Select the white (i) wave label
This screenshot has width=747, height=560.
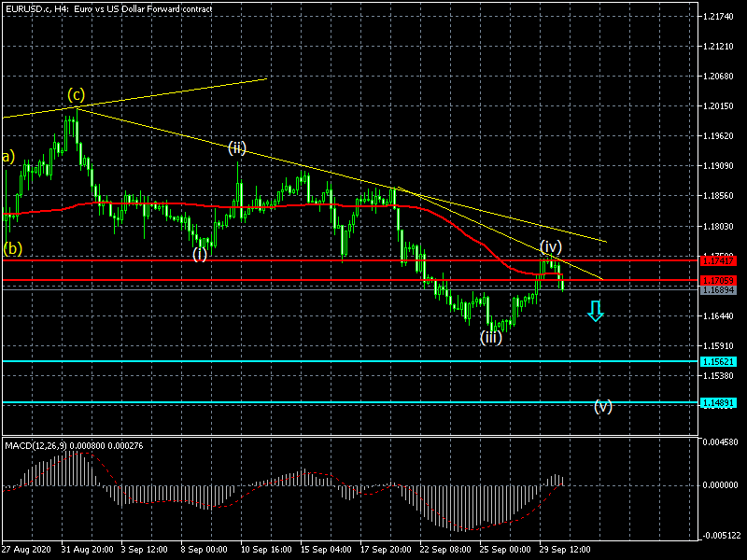click(200, 253)
